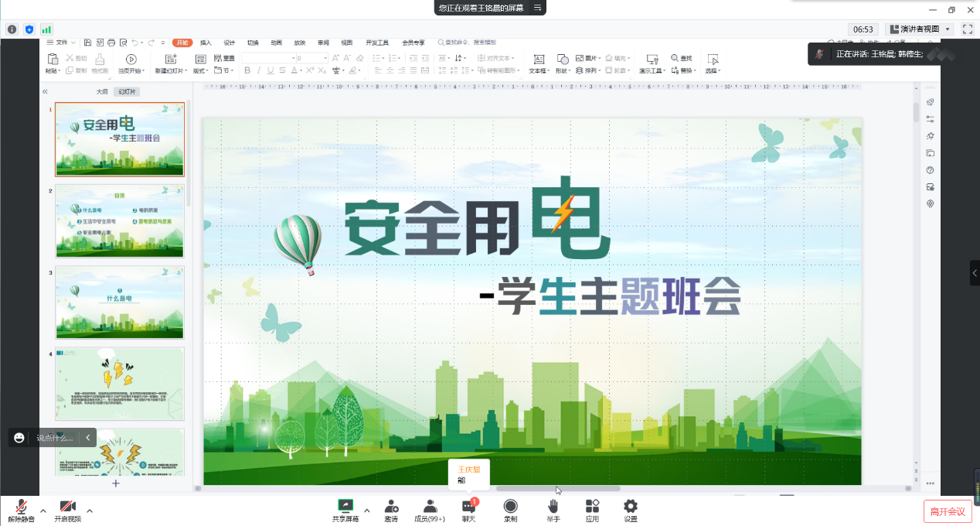The image size is (980, 526).
Task: Enter fullscreen using the top-right expand icon
Action: pos(967,29)
